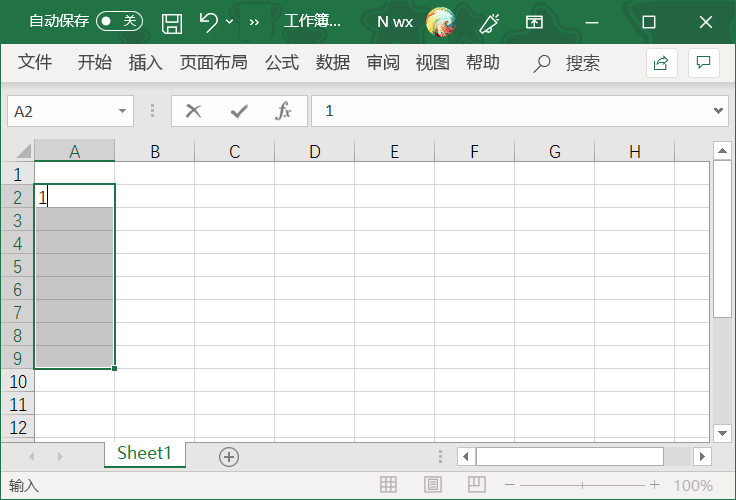Click the zoom in plus button

coord(654,485)
